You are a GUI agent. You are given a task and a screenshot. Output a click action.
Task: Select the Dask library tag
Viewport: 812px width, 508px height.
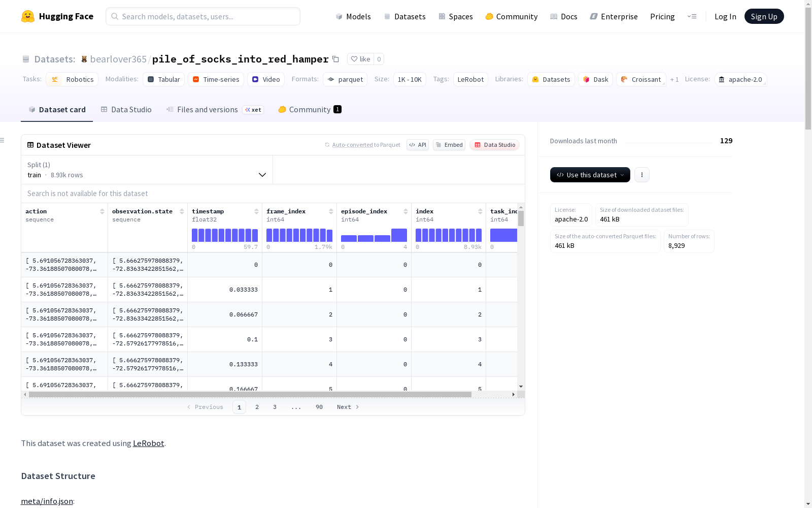(x=595, y=79)
